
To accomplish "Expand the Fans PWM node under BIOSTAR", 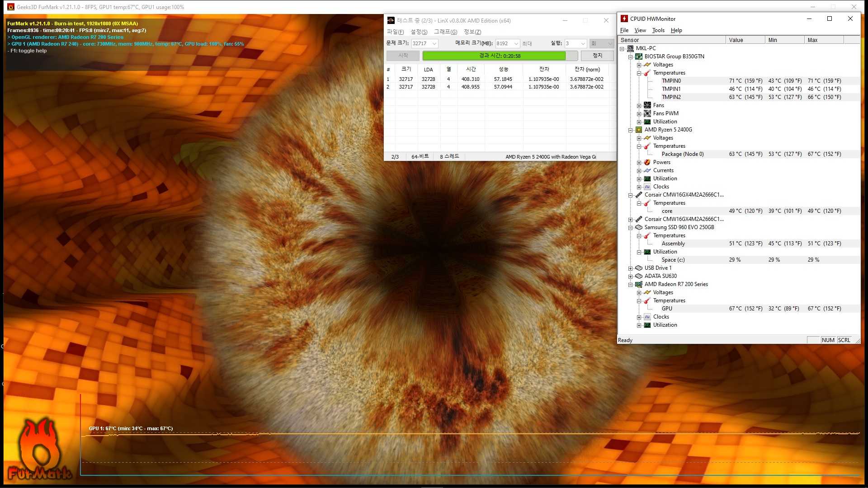I will [x=639, y=114].
